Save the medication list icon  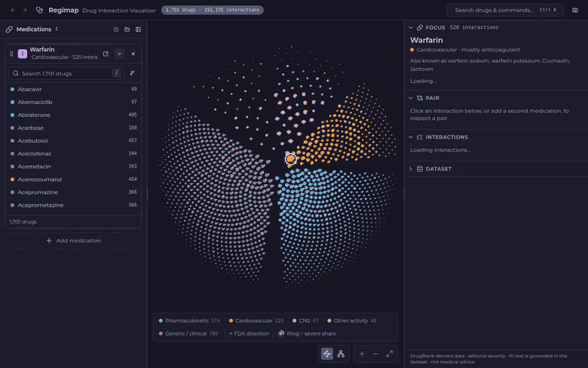[116, 29]
